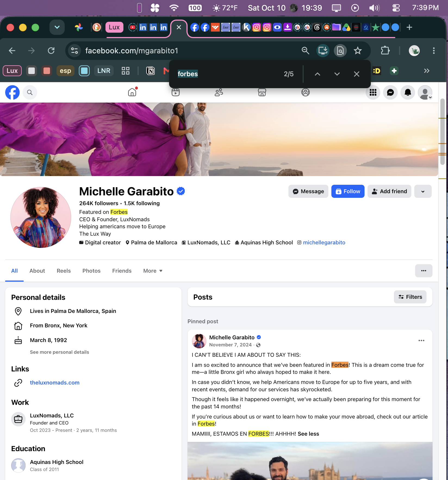
Task: Open the Facebook Reels video icon
Action: 176,92
